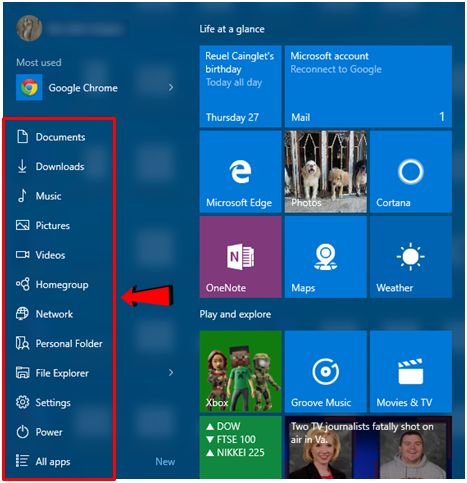The width and height of the screenshot is (467, 483).
Task: Click the Reuel Cainglet's birthday text
Action: click(x=240, y=62)
